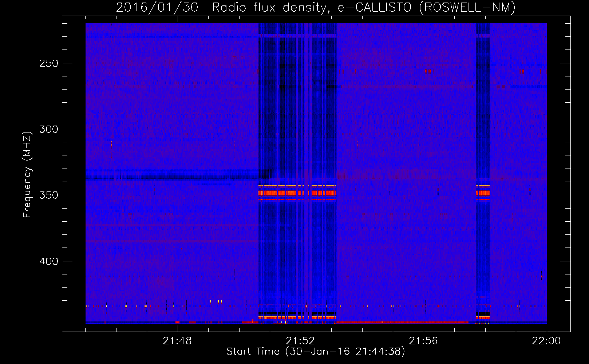589x364 pixels.
Task: Click the dark horizontal band near 337 MHz
Action: [x=172, y=178]
